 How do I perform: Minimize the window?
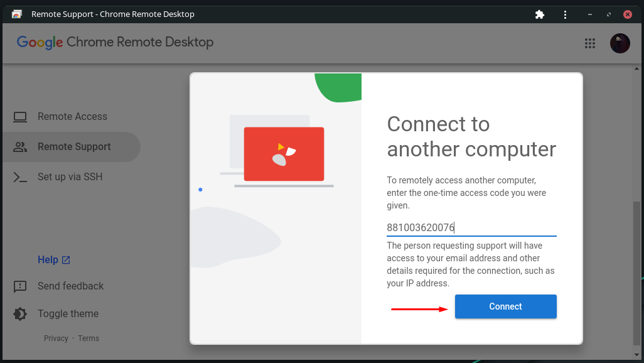(590, 15)
